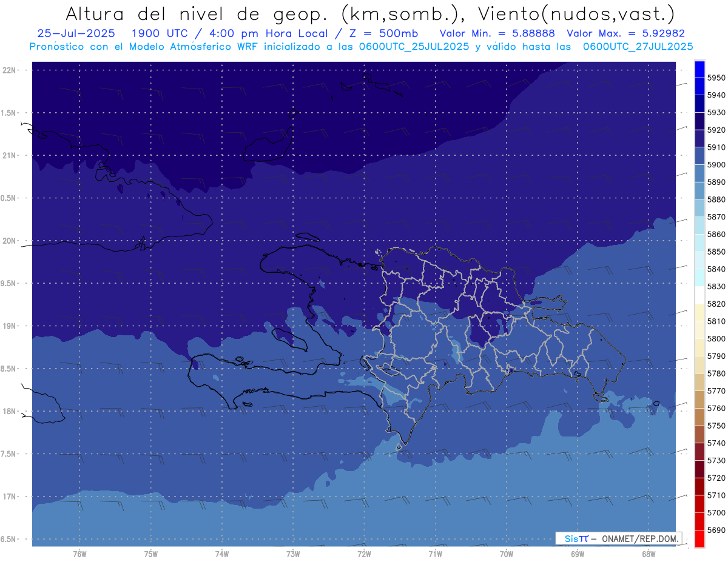
Task: Click the '74W' longitude label
Action: coord(221,554)
